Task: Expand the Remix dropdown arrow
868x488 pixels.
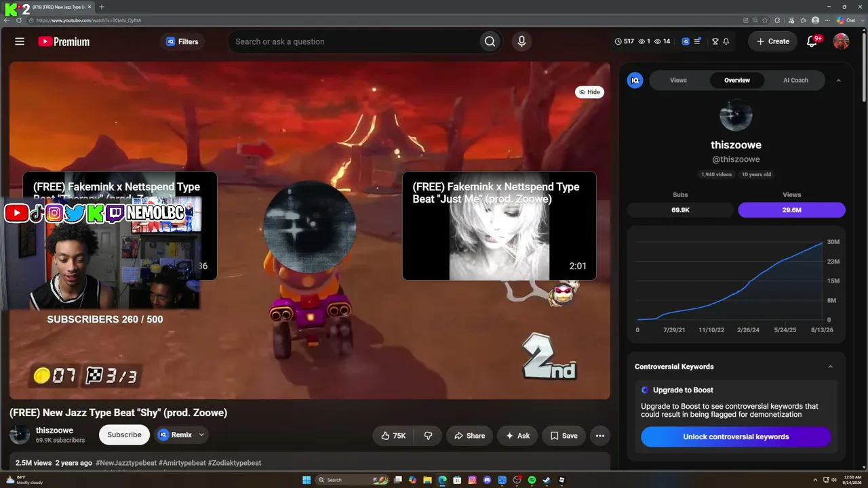Action: click(x=201, y=434)
